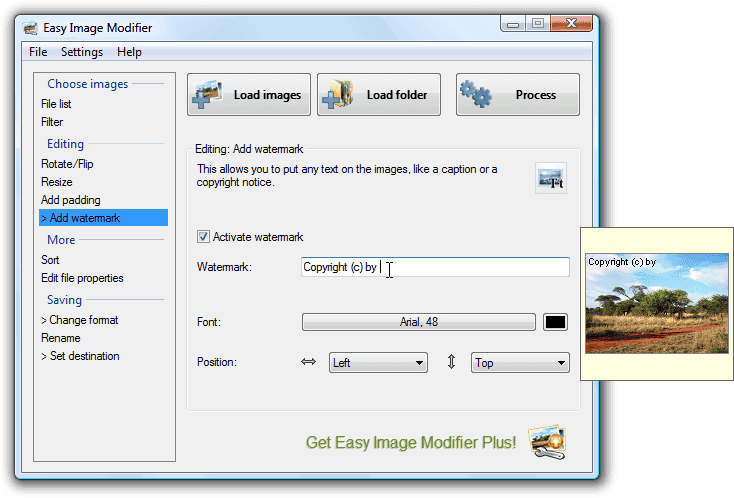Click the Load folder button
This screenshot has width=734, height=498.
pyautogui.click(x=379, y=95)
